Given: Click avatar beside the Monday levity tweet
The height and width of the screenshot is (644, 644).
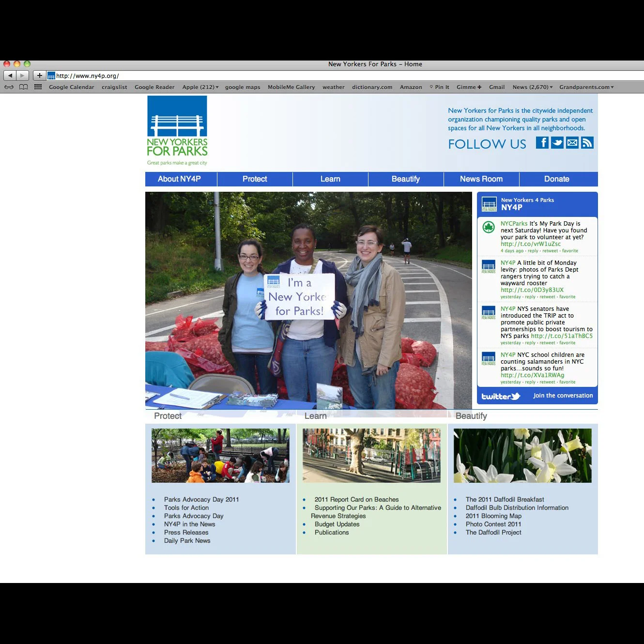Looking at the screenshot, I should tap(489, 266).
